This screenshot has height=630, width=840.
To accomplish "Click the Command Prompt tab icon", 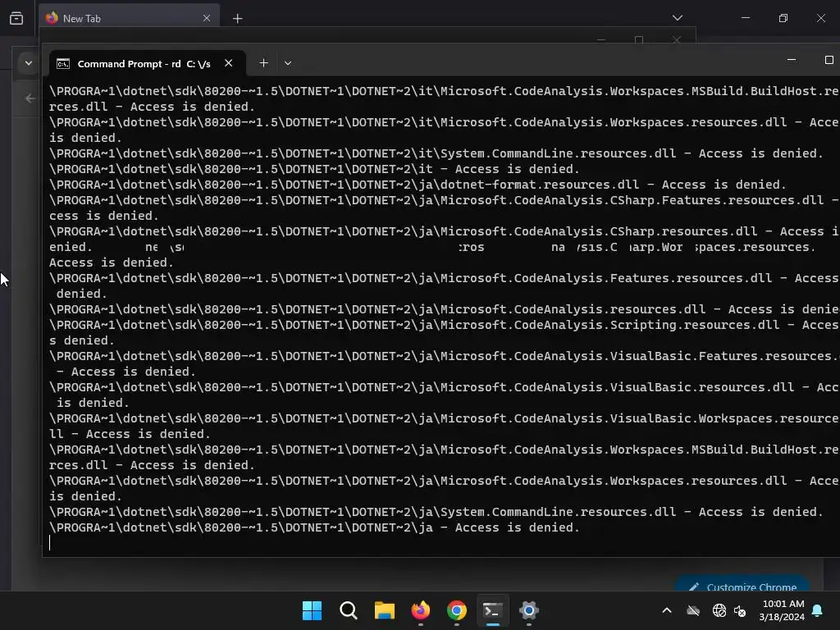I will coord(62,64).
